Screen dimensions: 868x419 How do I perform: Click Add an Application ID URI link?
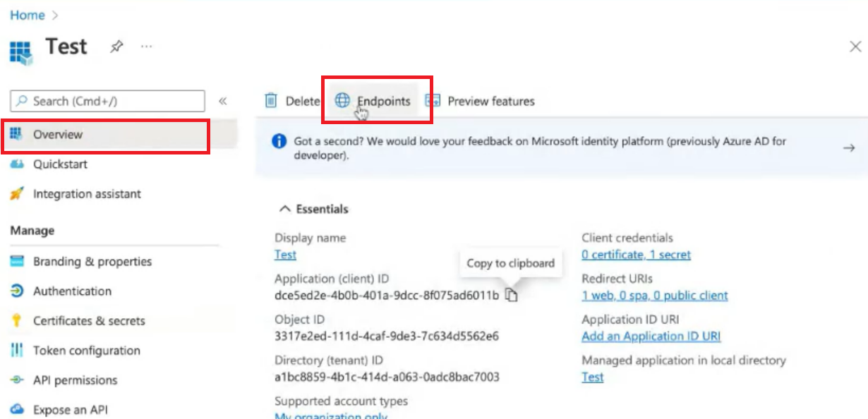[x=651, y=336]
